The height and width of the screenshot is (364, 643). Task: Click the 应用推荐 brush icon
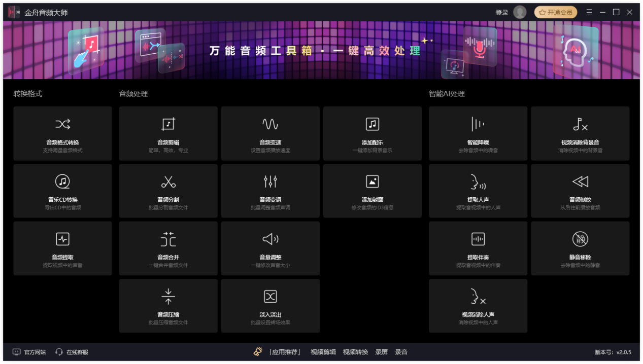258,352
